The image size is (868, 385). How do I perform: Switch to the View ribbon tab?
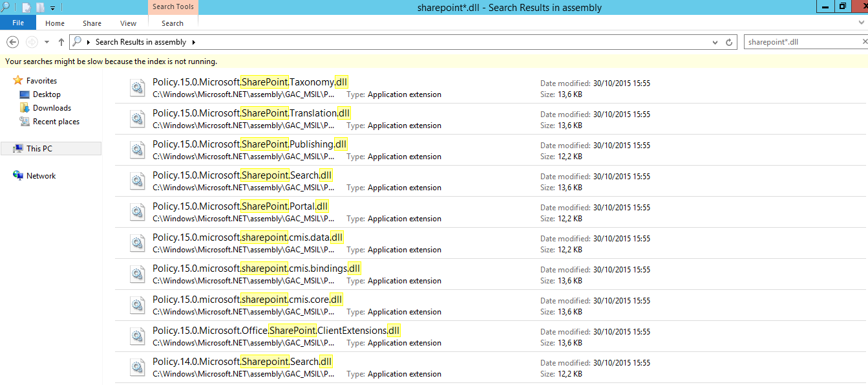128,23
